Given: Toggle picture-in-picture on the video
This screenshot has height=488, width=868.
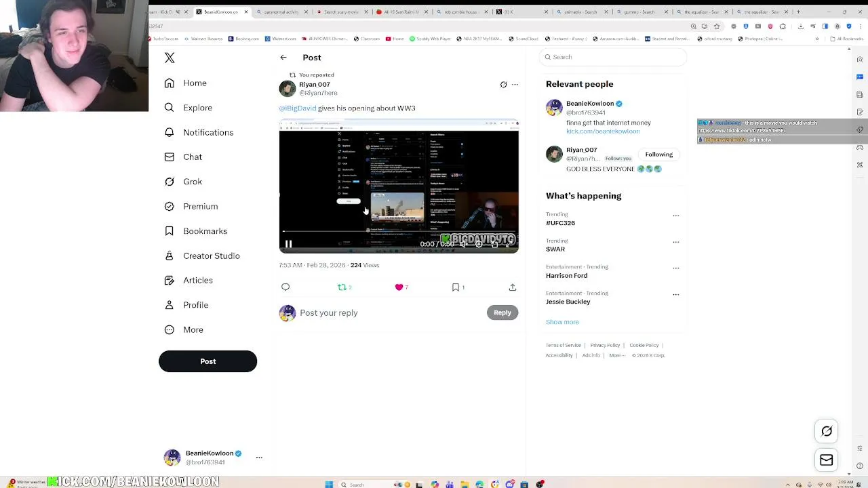Looking at the screenshot, I should point(494,244).
